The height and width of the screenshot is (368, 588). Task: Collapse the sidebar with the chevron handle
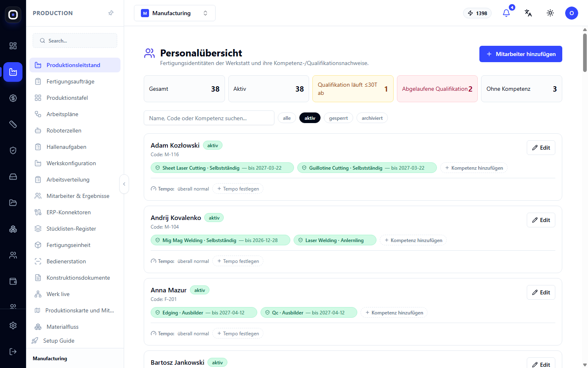[124, 184]
